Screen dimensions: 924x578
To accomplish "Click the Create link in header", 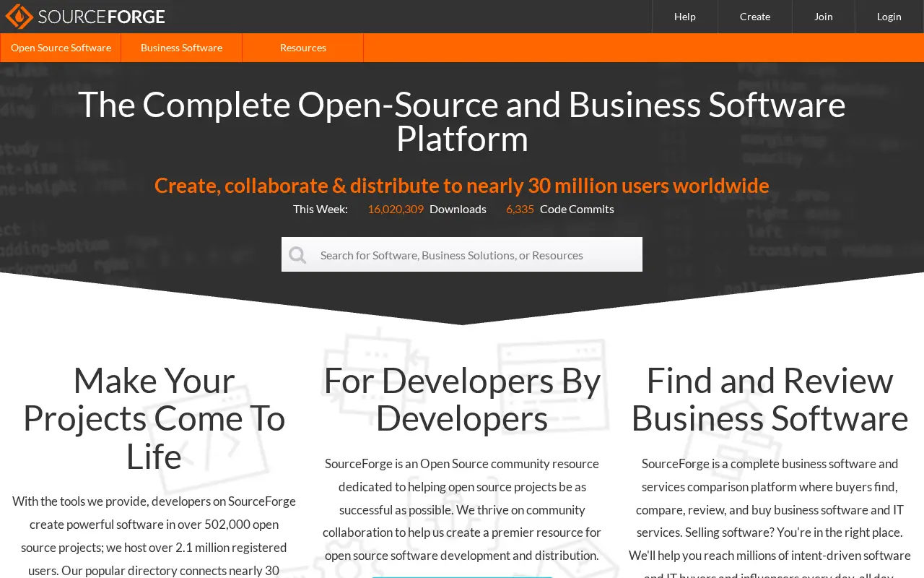I will point(755,17).
